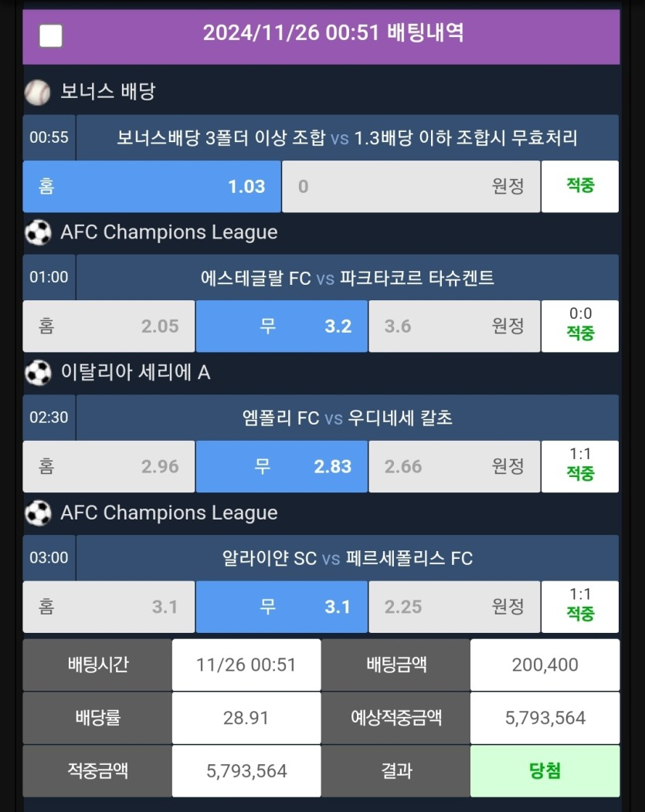Image resolution: width=645 pixels, height=812 pixels.
Task: Select 원정 2.25 for 페르세폴리스 FC
Action: click(x=454, y=607)
